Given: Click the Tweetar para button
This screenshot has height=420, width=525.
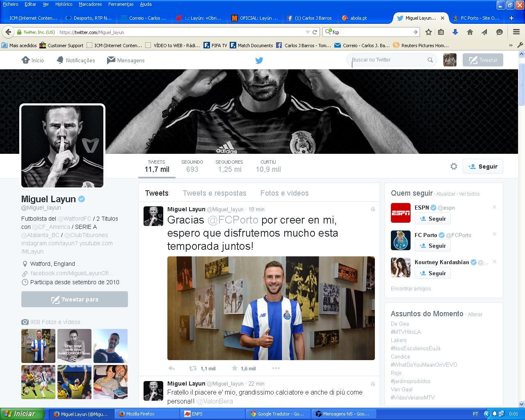Looking at the screenshot, I should coord(75,299).
